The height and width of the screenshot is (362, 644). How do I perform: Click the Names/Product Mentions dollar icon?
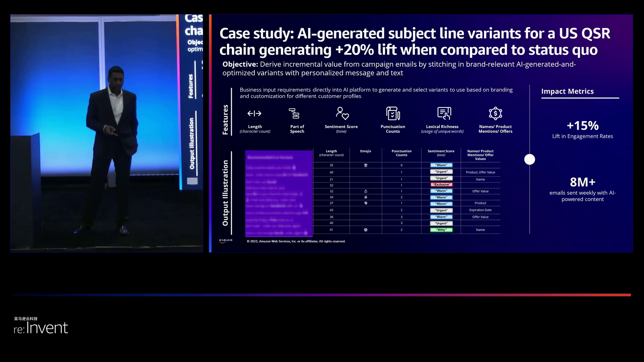pyautogui.click(x=495, y=114)
